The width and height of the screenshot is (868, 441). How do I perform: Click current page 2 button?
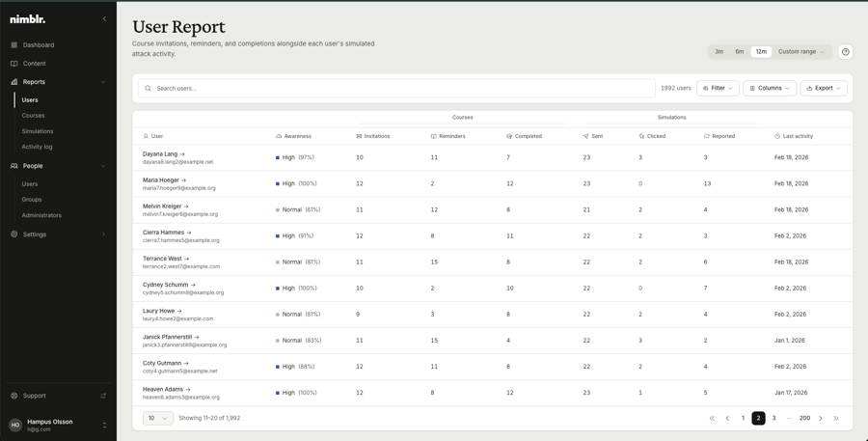[758, 418]
